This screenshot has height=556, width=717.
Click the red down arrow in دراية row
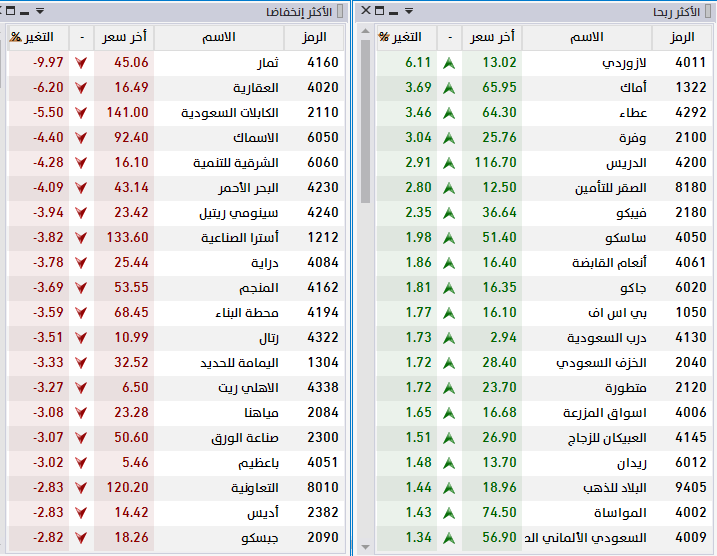pyautogui.click(x=81, y=263)
